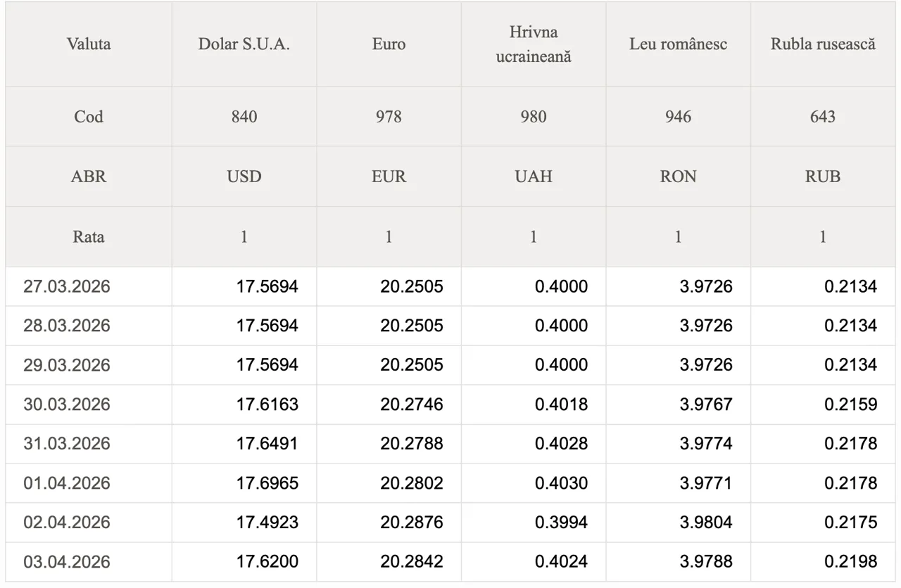
Task: Select currency code 978 cell
Action: coord(389,117)
